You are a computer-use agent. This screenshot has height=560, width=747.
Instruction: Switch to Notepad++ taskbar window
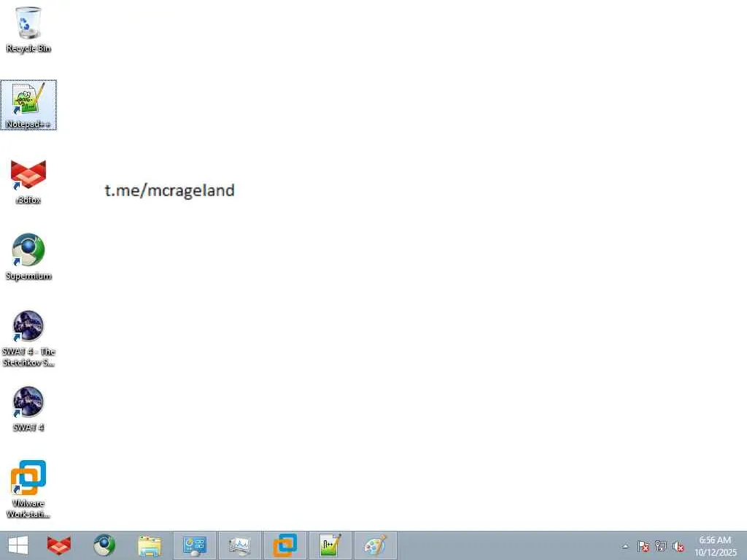(x=330, y=545)
